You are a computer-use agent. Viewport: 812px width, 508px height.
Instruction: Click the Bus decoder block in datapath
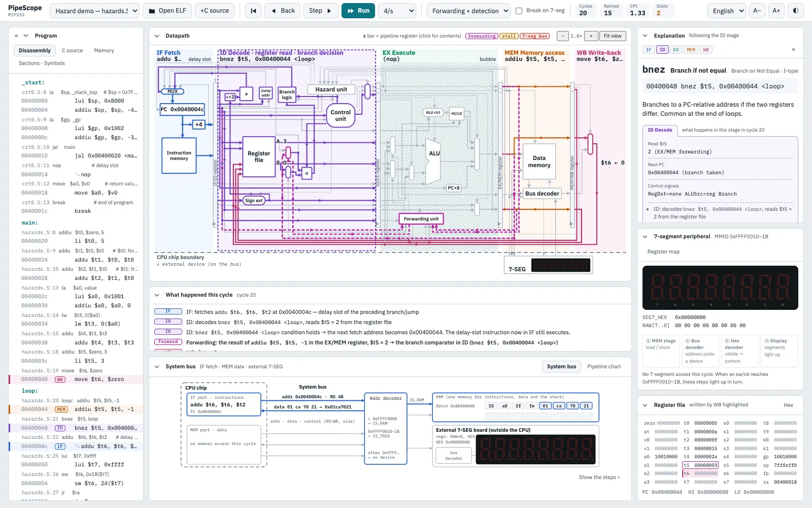[x=542, y=194]
